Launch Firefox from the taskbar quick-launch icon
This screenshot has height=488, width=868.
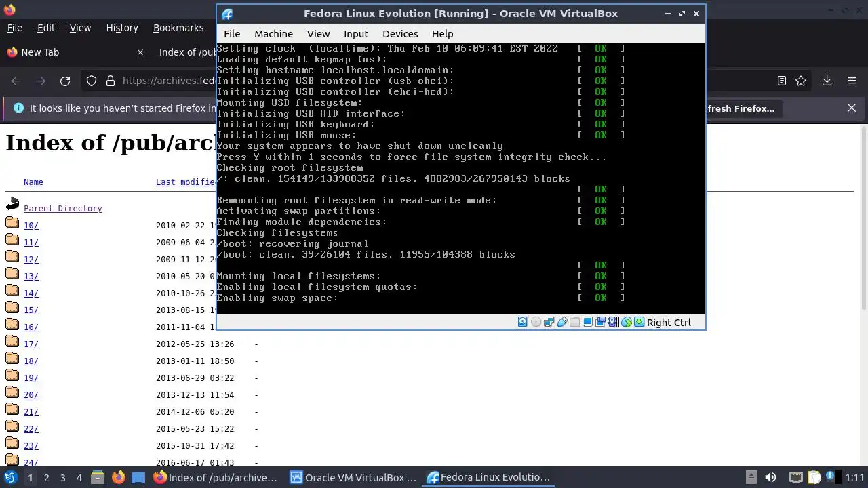point(118,477)
